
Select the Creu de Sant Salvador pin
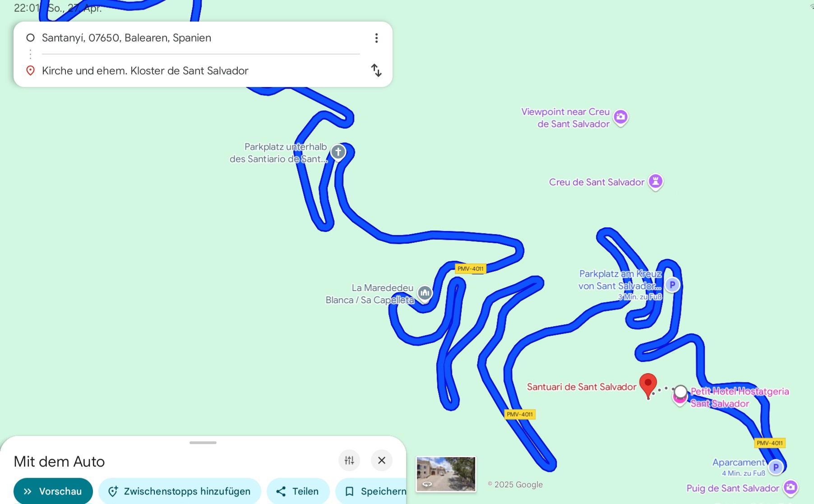pos(656,182)
